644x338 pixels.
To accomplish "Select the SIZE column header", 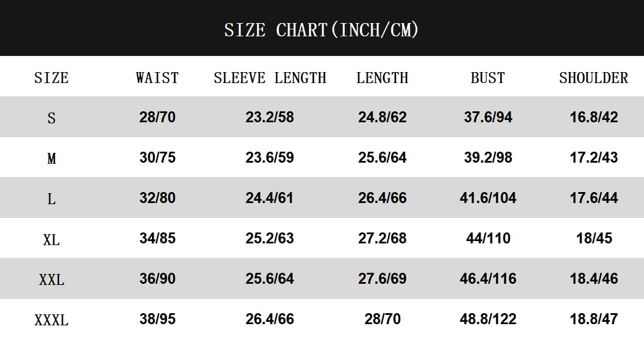I will (51, 77).
